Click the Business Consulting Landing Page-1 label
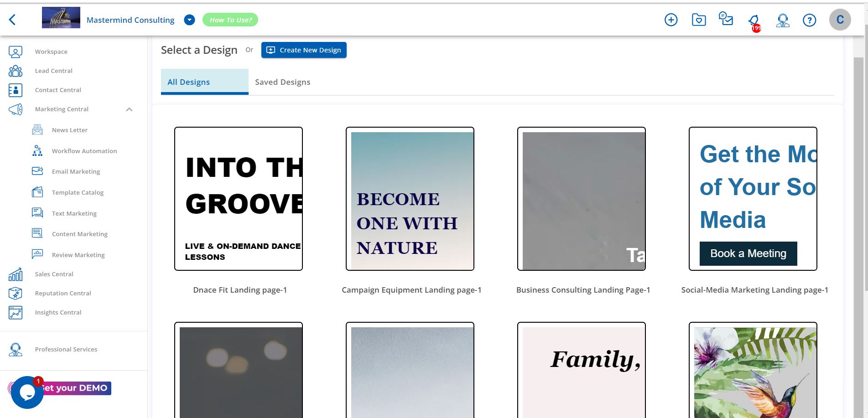Viewport: 868px width, 418px height. click(583, 290)
